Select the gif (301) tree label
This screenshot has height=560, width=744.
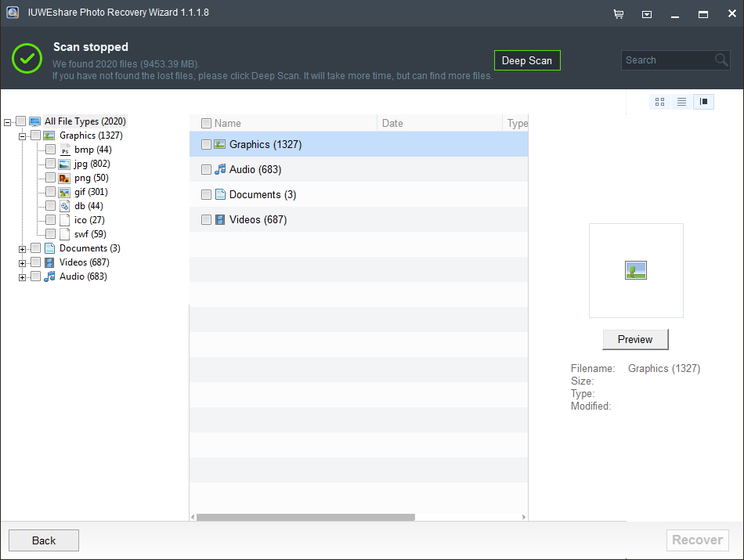pyautogui.click(x=91, y=192)
